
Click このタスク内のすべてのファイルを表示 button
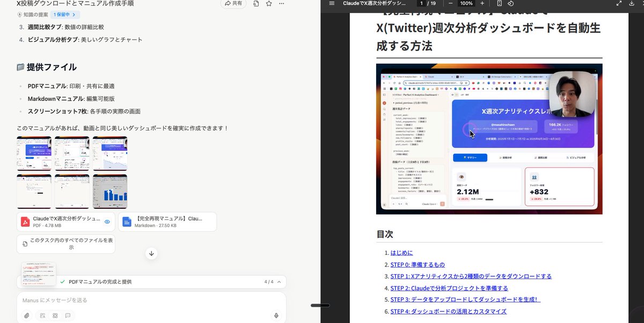66,244
